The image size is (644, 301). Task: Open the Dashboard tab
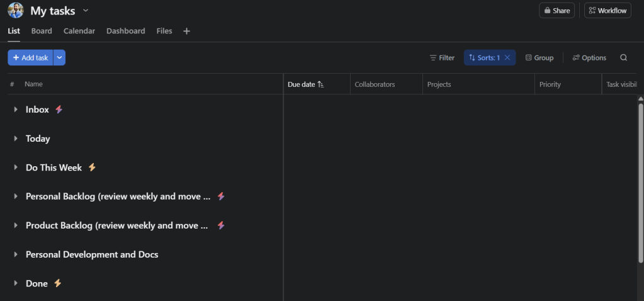pos(125,31)
